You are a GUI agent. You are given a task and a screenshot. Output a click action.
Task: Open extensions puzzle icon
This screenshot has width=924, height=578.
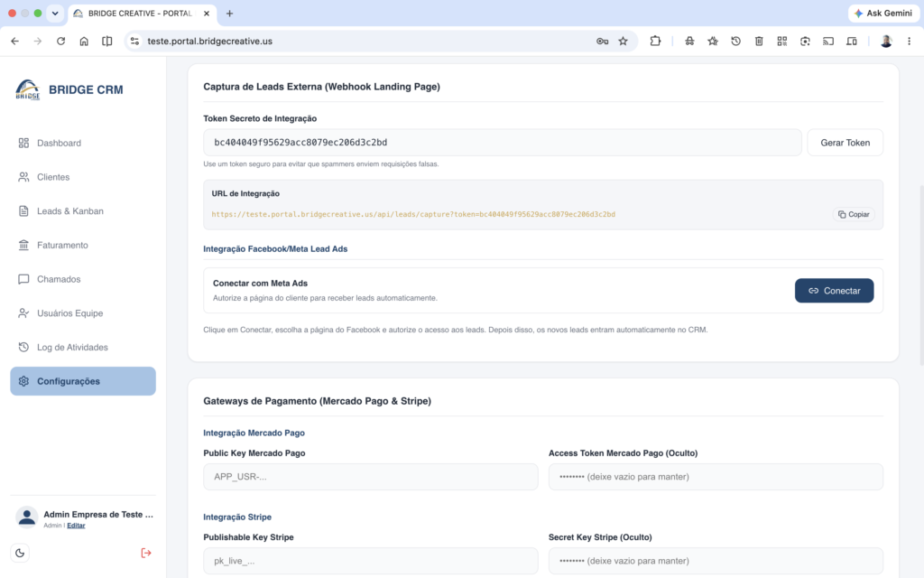coord(655,42)
